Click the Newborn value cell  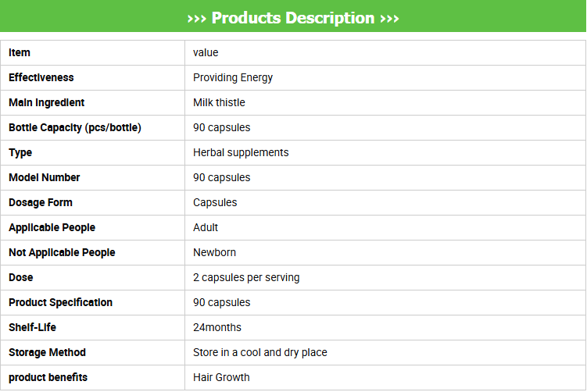click(x=214, y=252)
